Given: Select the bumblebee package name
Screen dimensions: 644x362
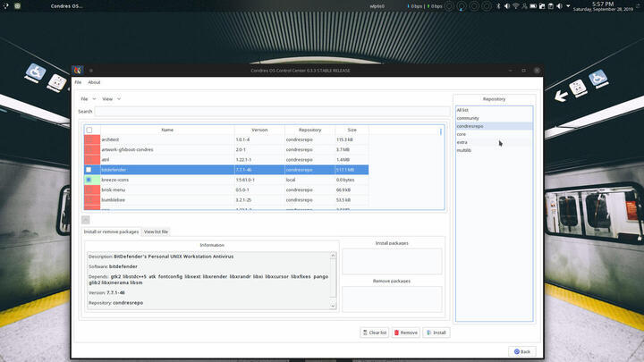Looking at the screenshot, I should pos(113,200).
